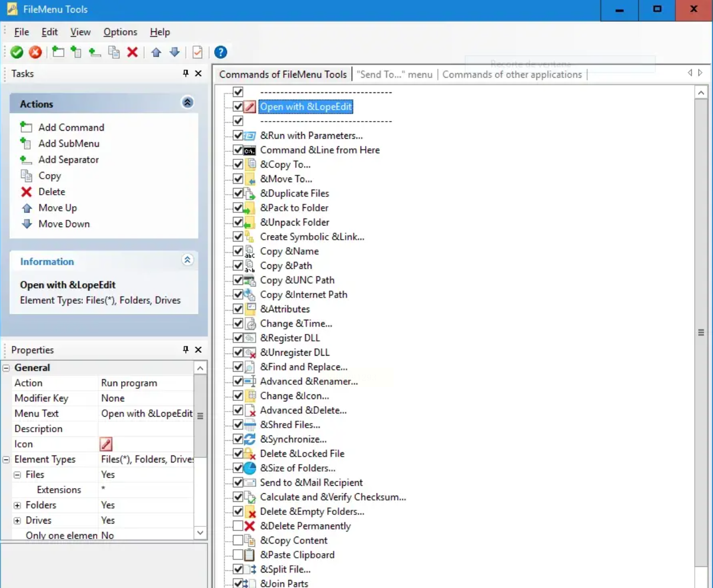Click the red Cancel changes toolbar icon

(35, 53)
